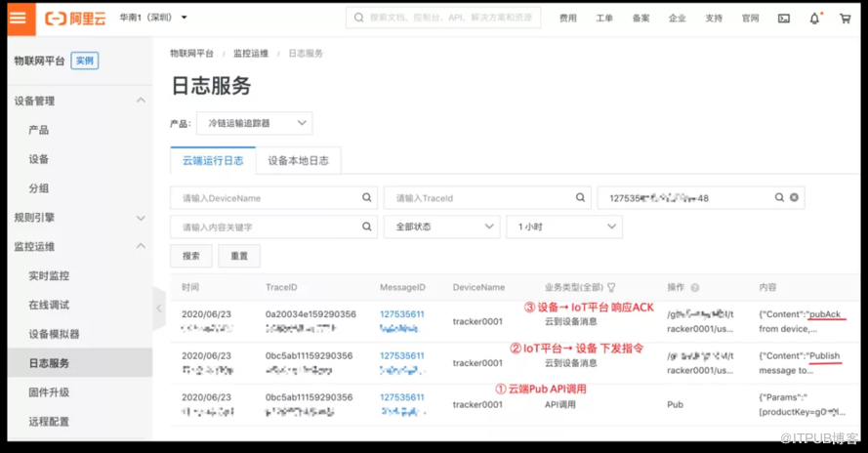
Task: Click the help icon beside 操作 column
Action: (x=695, y=288)
